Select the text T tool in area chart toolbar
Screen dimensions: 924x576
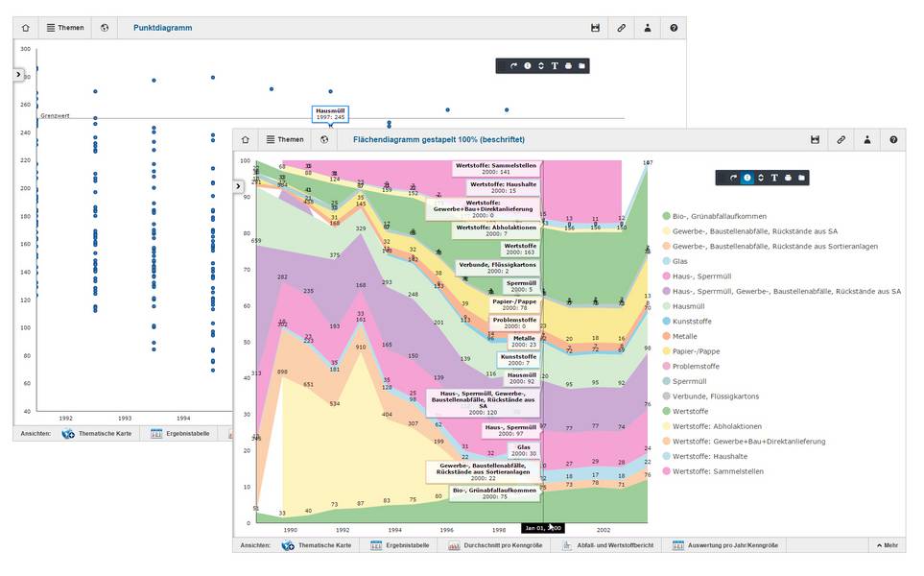pyautogui.click(x=774, y=178)
